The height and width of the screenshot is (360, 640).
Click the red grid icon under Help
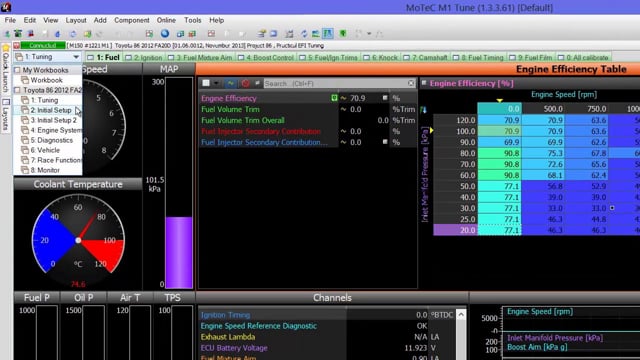click(211, 34)
